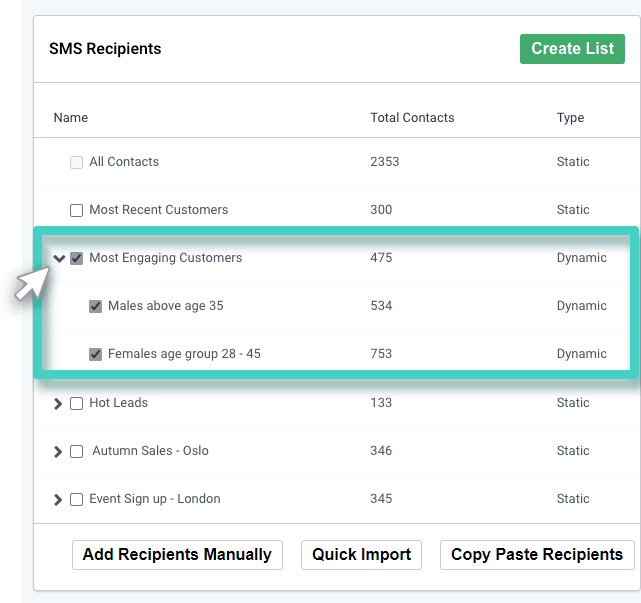Uncheck Males above age 35 checkbox
641x603 pixels.
click(x=96, y=306)
